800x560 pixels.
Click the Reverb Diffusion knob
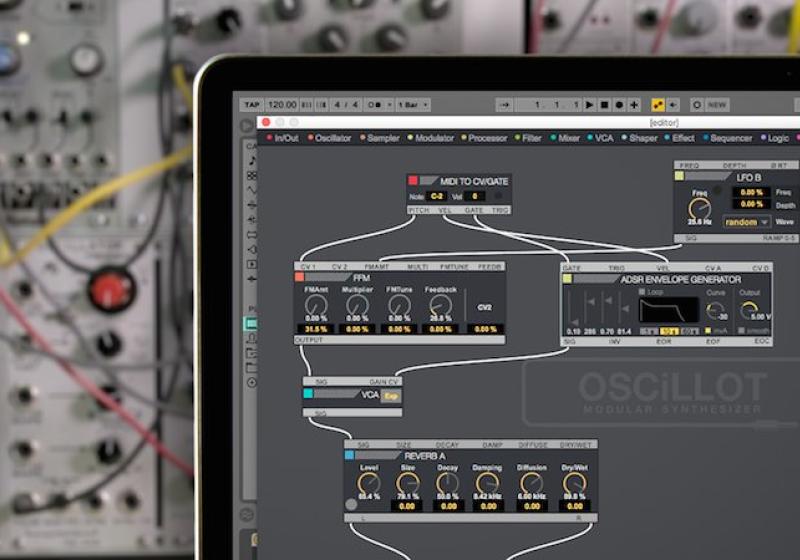pyautogui.click(x=531, y=483)
